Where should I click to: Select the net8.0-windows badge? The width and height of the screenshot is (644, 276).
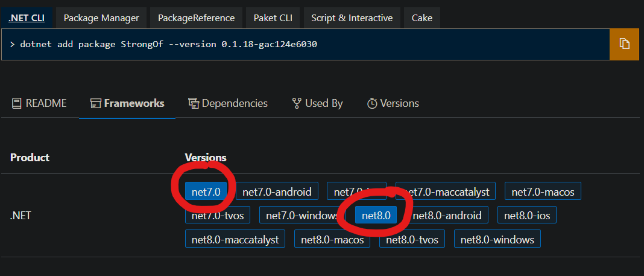click(497, 239)
